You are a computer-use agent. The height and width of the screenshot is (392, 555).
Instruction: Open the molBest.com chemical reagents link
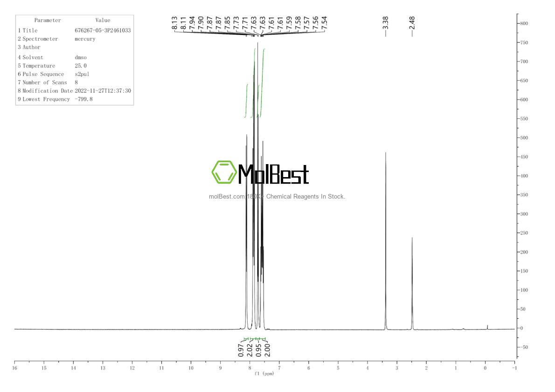point(277,197)
